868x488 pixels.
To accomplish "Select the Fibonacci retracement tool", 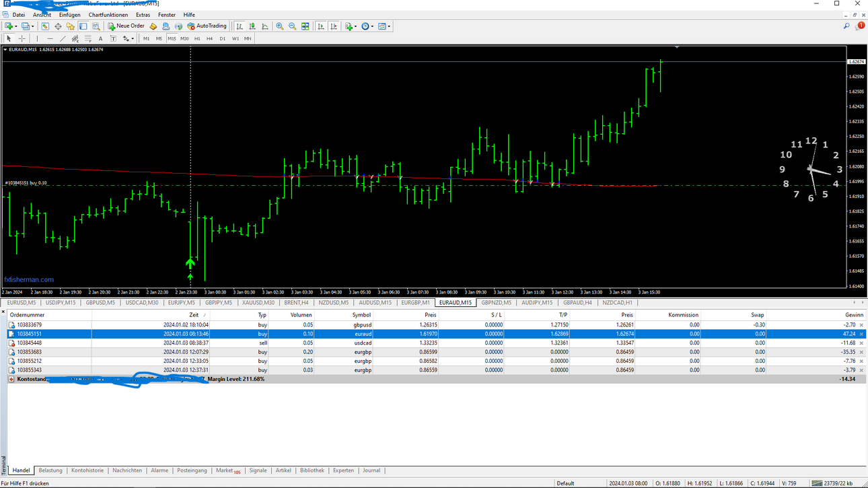I will pos(88,38).
